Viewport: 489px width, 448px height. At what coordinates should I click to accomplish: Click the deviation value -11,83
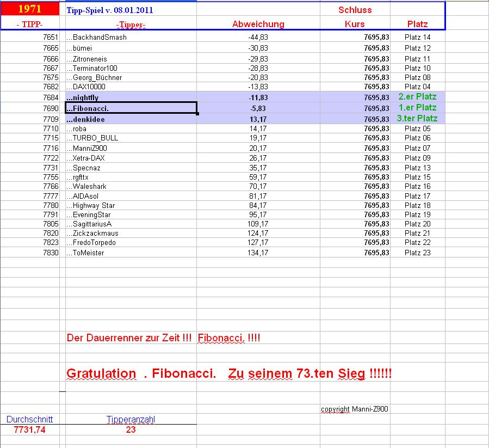click(x=258, y=97)
